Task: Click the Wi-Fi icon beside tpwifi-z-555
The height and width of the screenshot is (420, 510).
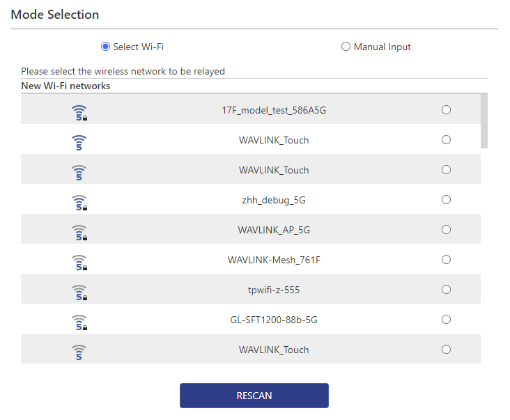Action: pyautogui.click(x=80, y=292)
